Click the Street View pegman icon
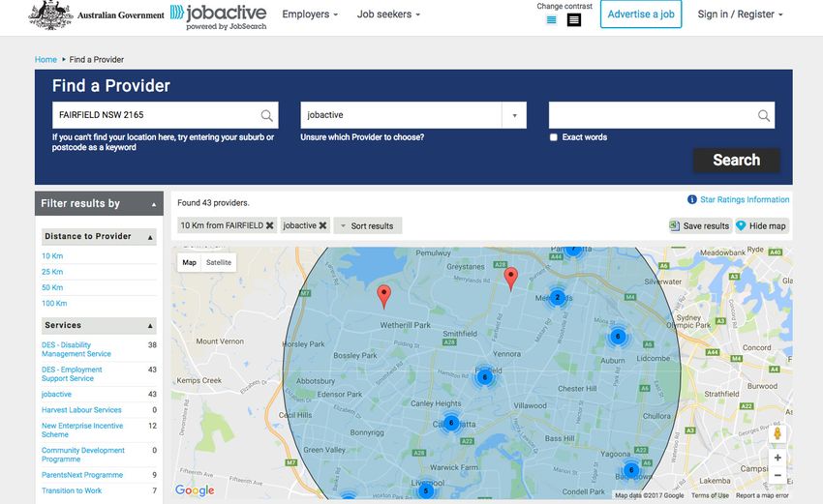823x504 pixels. [777, 433]
